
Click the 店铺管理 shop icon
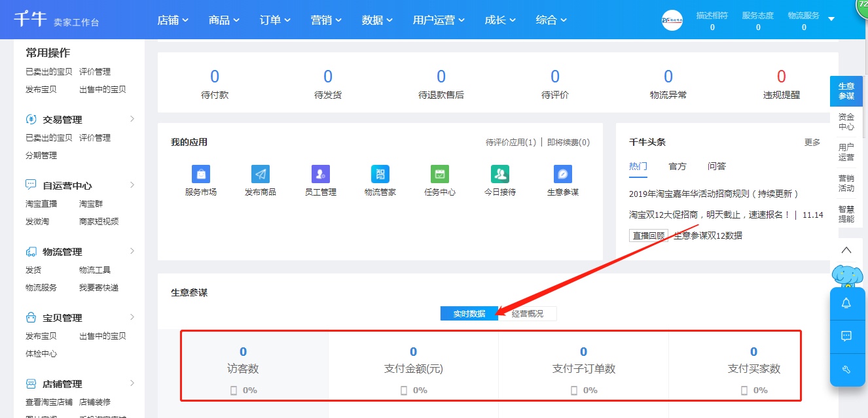pyautogui.click(x=31, y=383)
